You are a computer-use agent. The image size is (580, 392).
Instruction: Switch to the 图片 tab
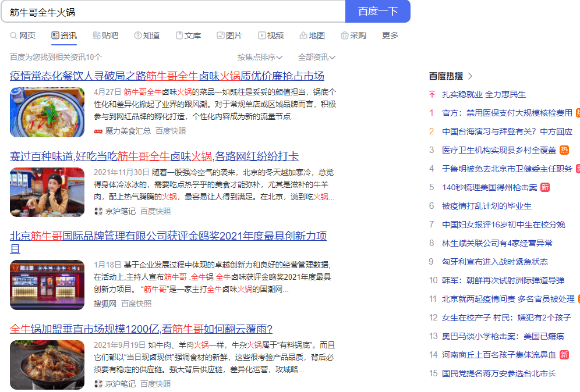tap(234, 35)
